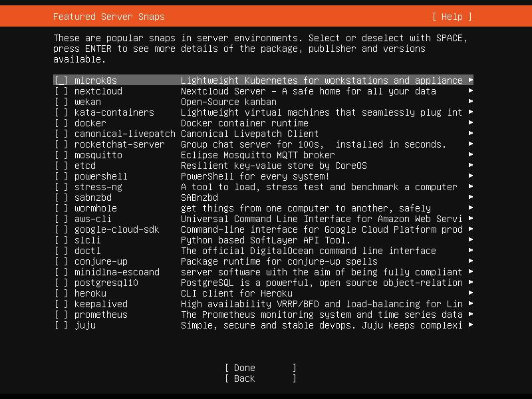Enable the google-cloud-sdk snap
The height and width of the screenshot is (399, 532).
tap(61, 229)
